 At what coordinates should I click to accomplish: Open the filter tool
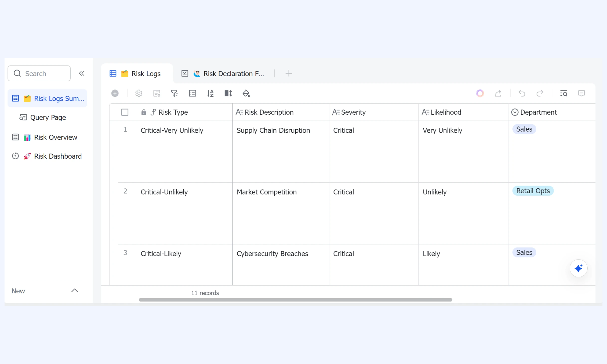pos(174,93)
